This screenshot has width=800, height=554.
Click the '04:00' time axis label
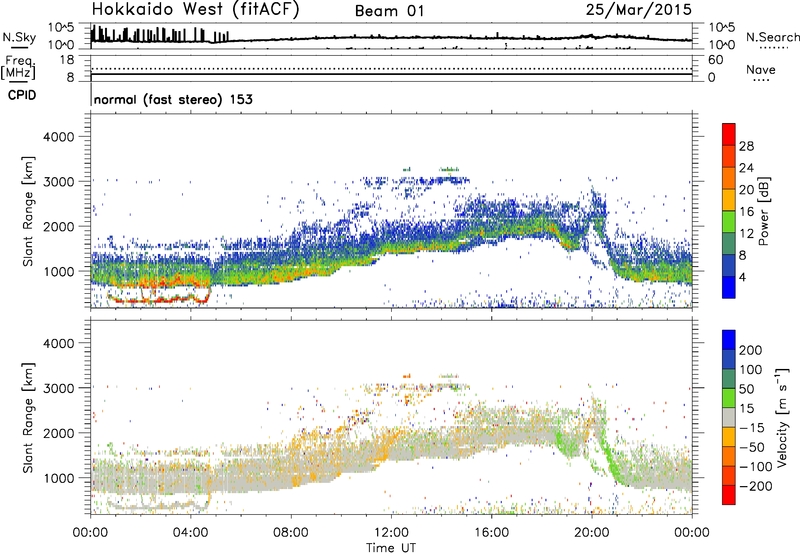[191, 533]
